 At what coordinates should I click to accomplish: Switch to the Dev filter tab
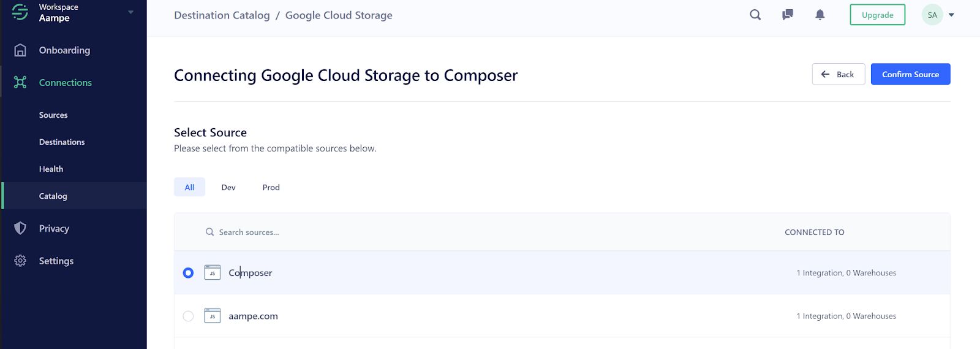pyautogui.click(x=228, y=188)
